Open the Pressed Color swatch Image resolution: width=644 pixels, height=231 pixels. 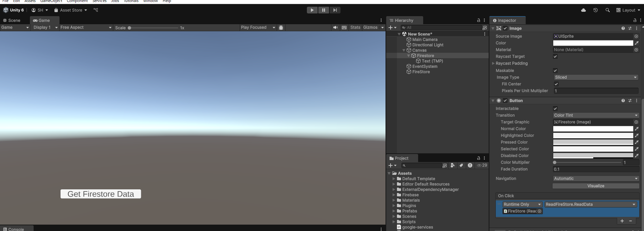pyautogui.click(x=593, y=142)
